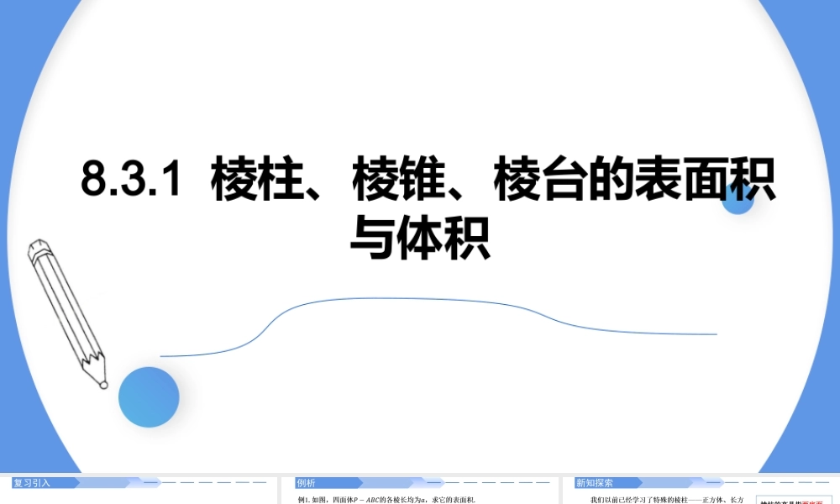The width and height of the screenshot is (840, 504).
Task: Click the blue header banner of the 例析 slide
Action: pyautogui.click(x=370, y=482)
